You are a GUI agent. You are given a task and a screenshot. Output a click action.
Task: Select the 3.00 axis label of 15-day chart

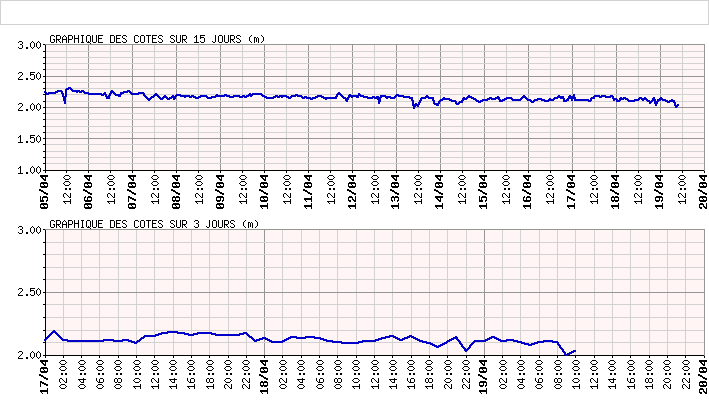[x=29, y=45]
